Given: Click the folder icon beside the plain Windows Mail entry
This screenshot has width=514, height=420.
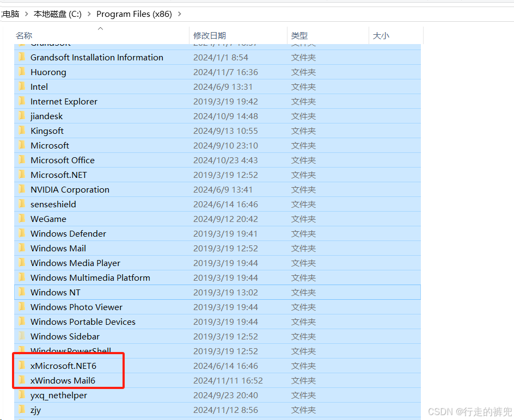Looking at the screenshot, I should pyautogui.click(x=22, y=248).
